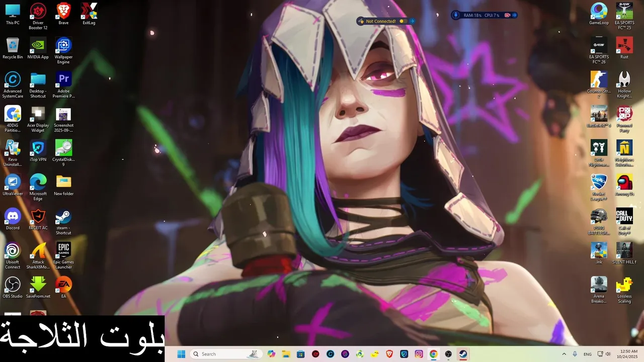Open Acer Display Widget shortcut
The image size is (644, 362).
38,119
